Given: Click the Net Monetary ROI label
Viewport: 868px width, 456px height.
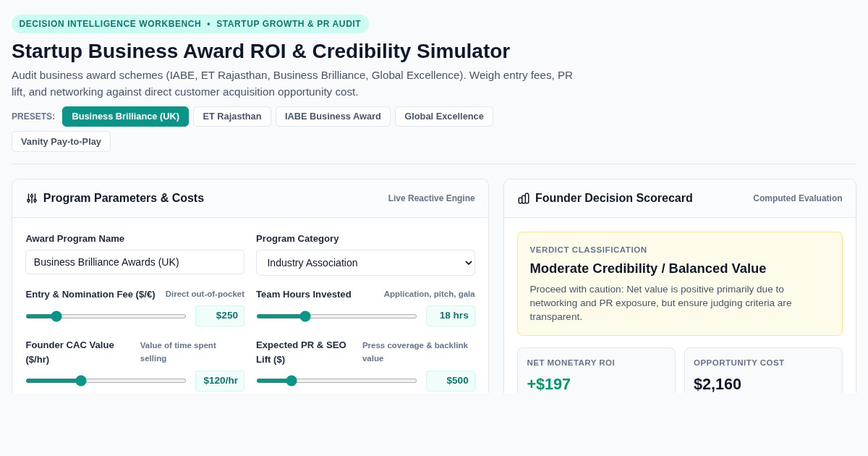Looking at the screenshot, I should (x=571, y=363).
